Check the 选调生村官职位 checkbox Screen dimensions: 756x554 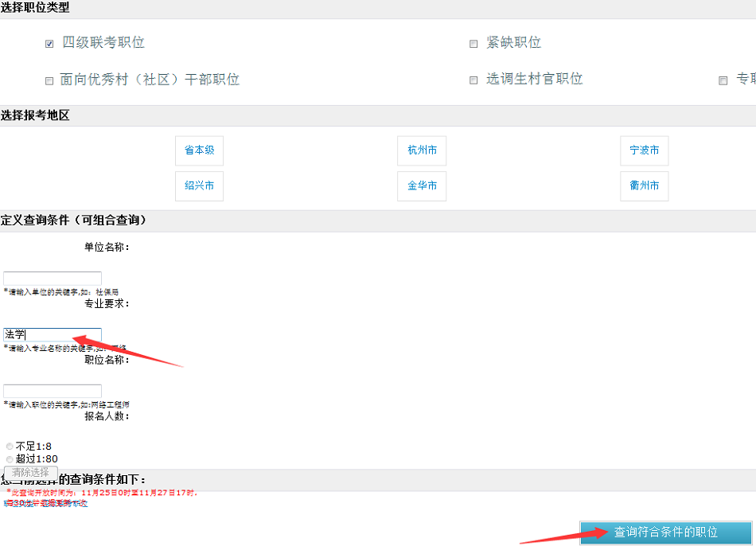coord(473,81)
